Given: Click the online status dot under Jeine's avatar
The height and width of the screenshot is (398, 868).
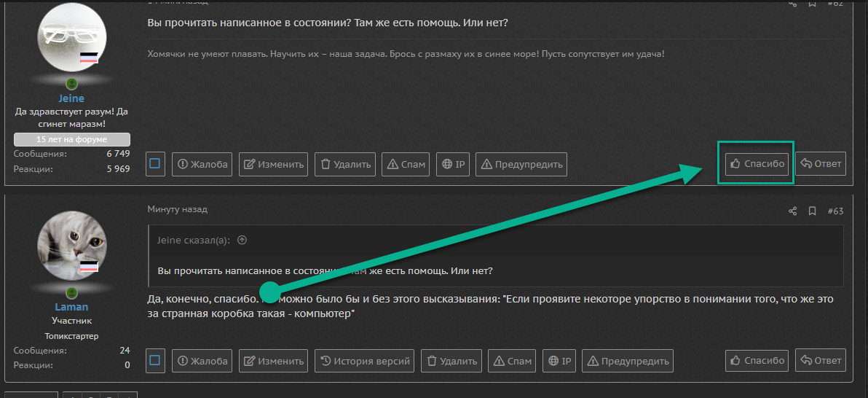Looking at the screenshot, I should click(x=71, y=85).
